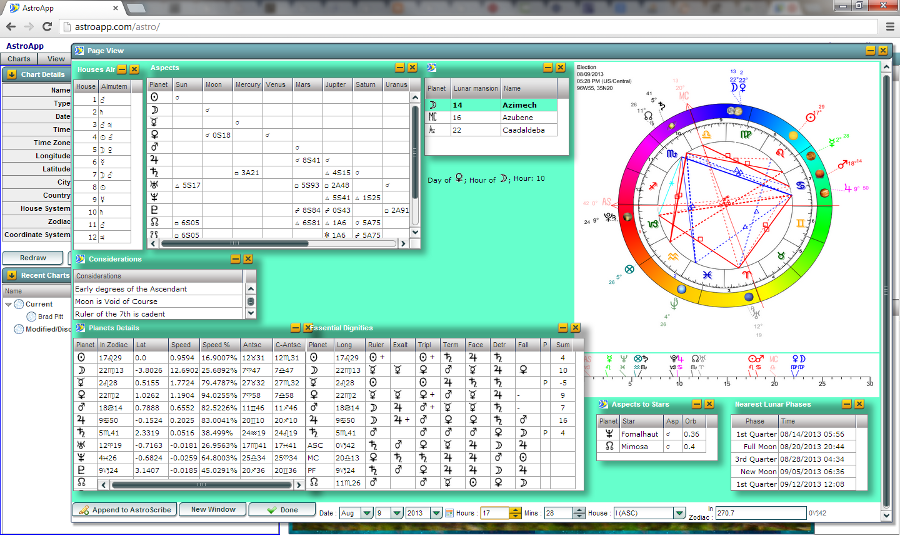Minimize the Aspects panel with yellow button
This screenshot has width=900, height=538.
(x=400, y=68)
